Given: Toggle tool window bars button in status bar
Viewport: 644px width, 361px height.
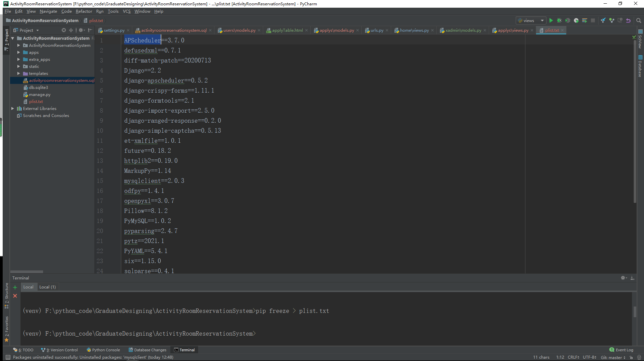Looking at the screenshot, I should [x=8, y=357].
